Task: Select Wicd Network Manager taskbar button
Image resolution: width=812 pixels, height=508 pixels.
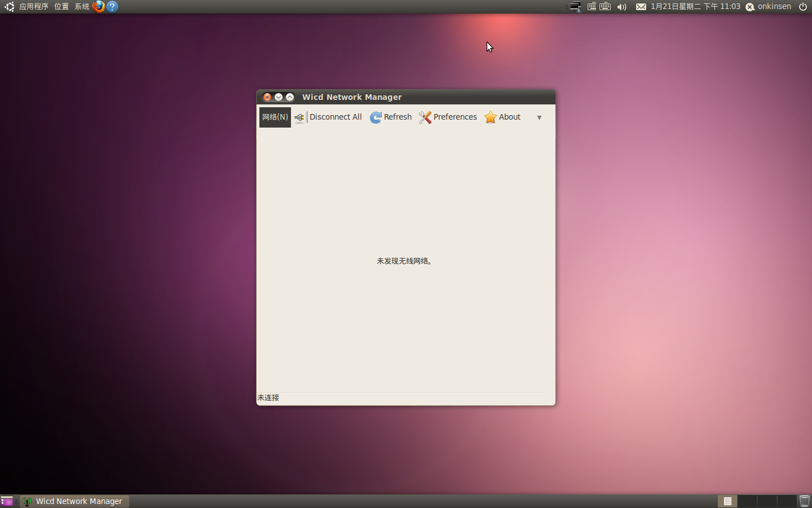Action: pyautogui.click(x=74, y=501)
